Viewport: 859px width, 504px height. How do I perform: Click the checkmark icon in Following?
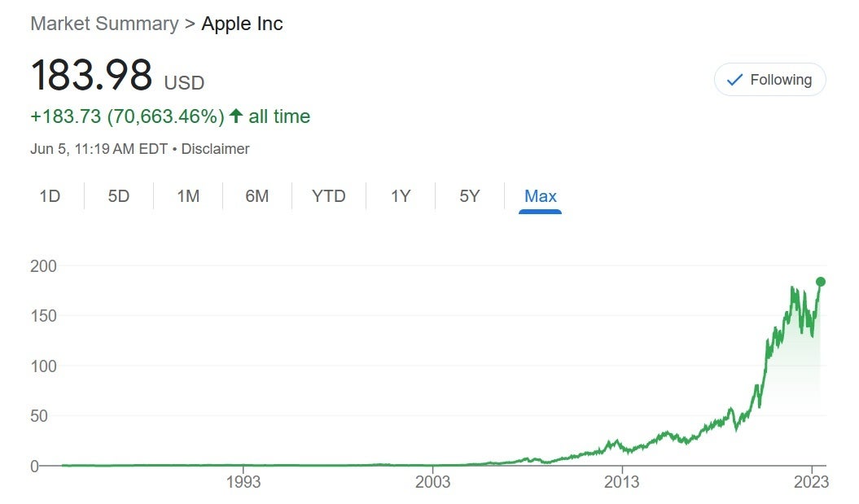[x=734, y=80]
